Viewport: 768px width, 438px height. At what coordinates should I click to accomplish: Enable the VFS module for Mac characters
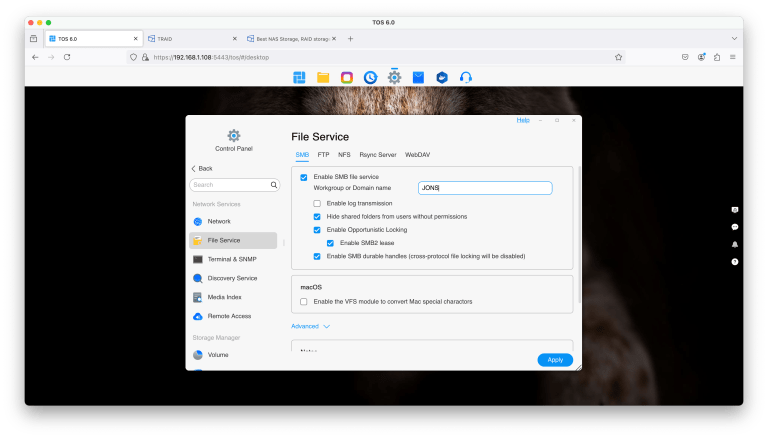click(304, 301)
